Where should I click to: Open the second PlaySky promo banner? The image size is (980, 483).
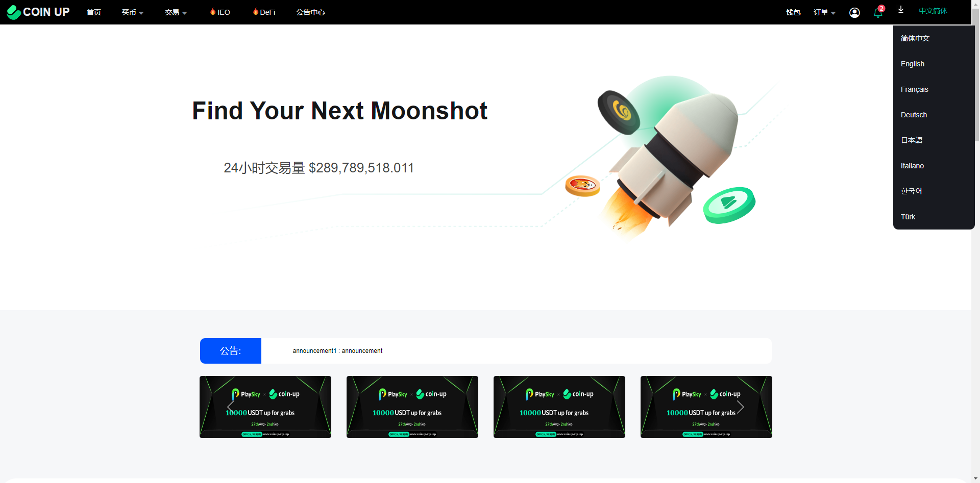[412, 407]
